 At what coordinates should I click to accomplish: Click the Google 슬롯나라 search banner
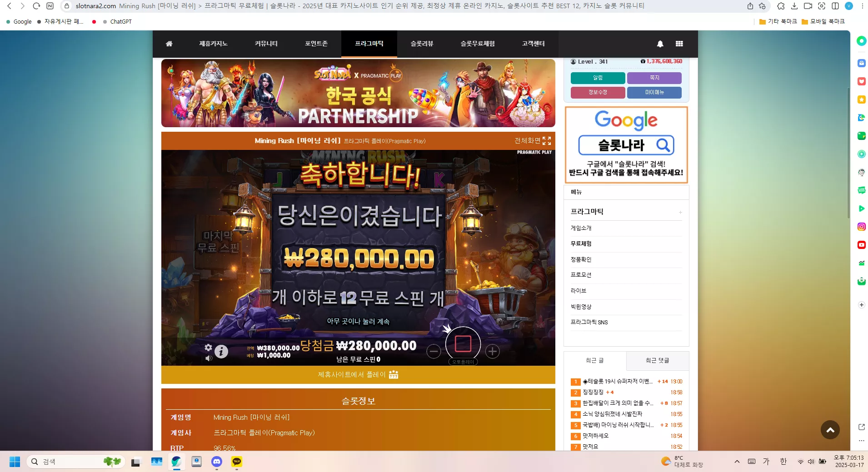626,145
